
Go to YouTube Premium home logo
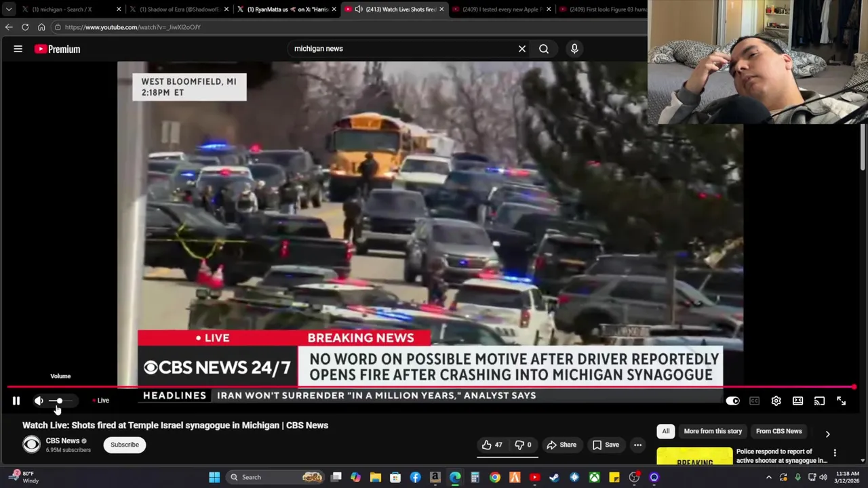click(58, 49)
